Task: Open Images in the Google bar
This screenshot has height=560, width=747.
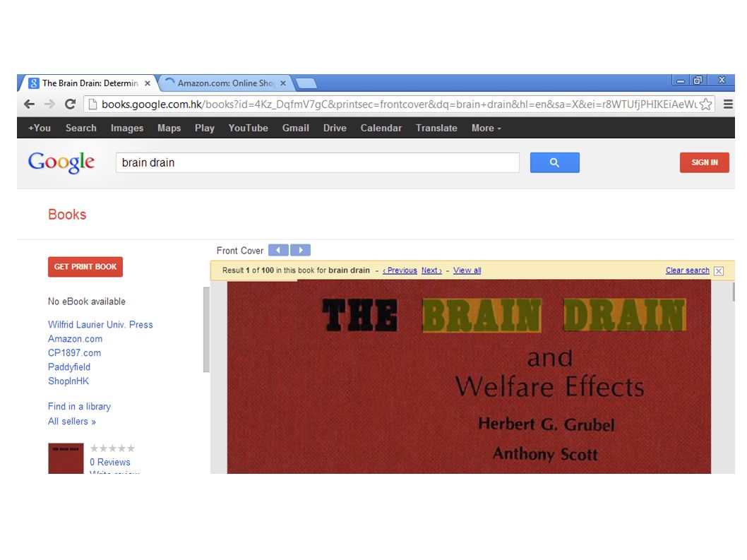Action: point(126,128)
